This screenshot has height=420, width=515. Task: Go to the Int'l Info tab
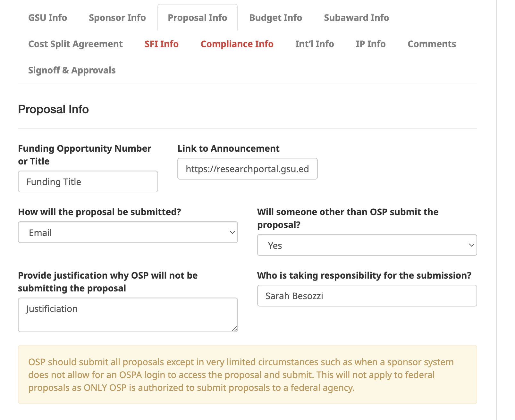[314, 44]
